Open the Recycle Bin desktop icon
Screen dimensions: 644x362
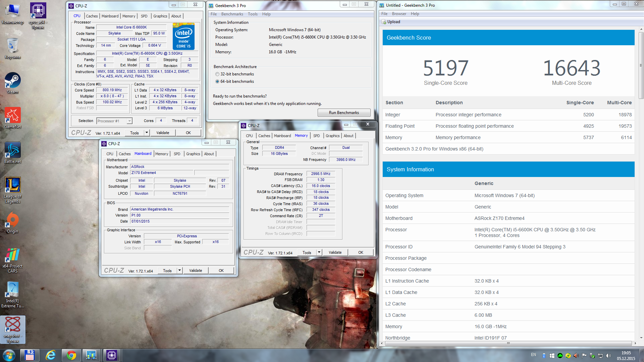(x=12, y=49)
